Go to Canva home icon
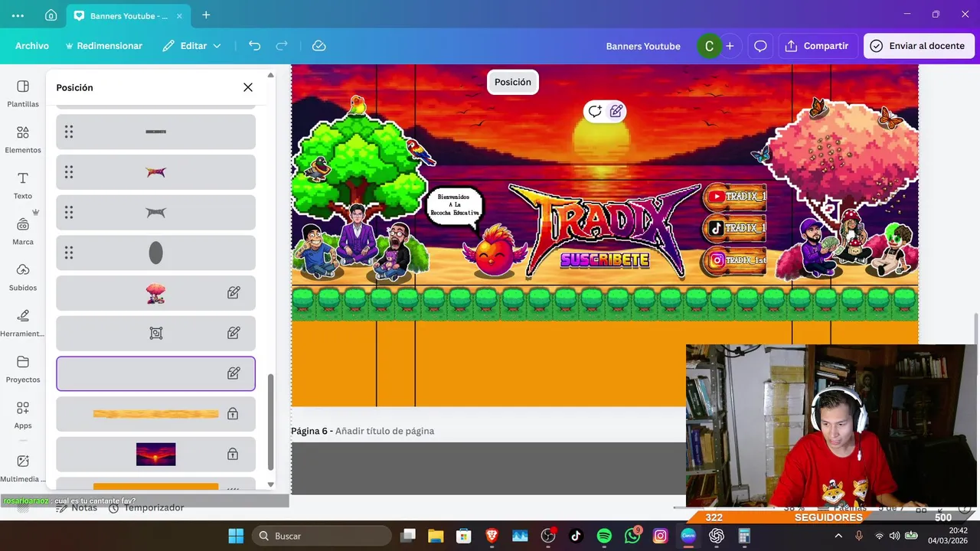 pyautogui.click(x=51, y=15)
